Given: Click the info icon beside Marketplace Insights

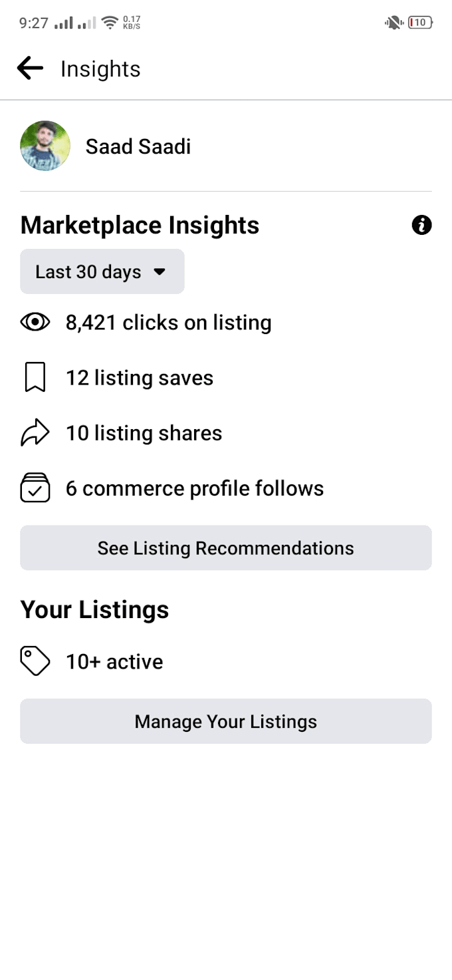Looking at the screenshot, I should click(421, 226).
